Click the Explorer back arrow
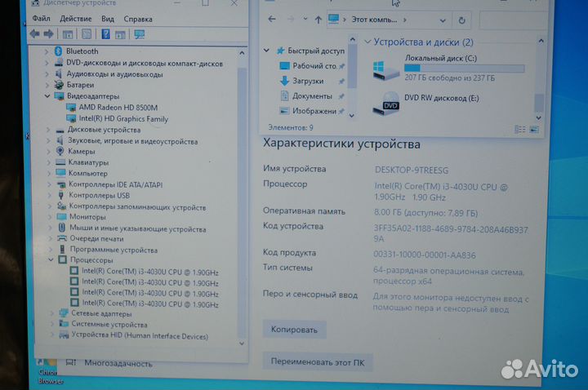 272,19
